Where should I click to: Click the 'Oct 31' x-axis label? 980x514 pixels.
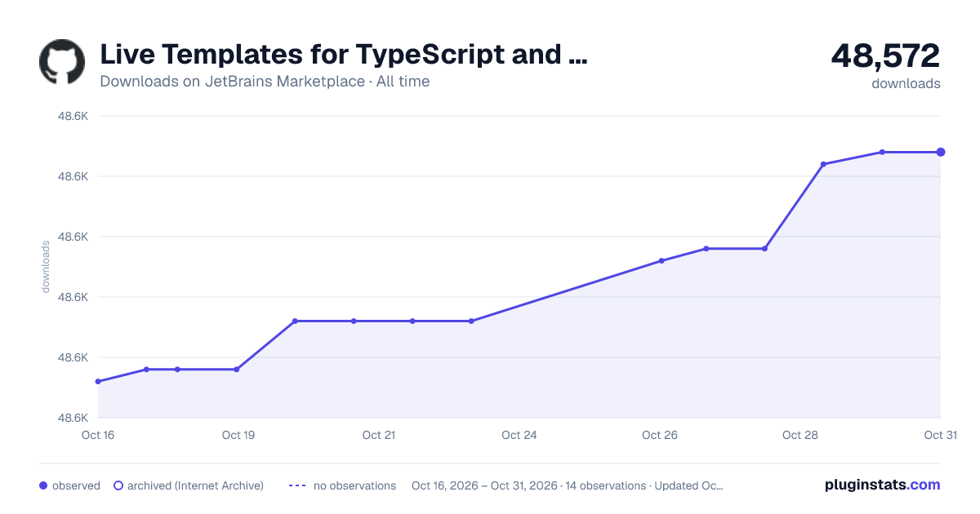click(x=940, y=435)
